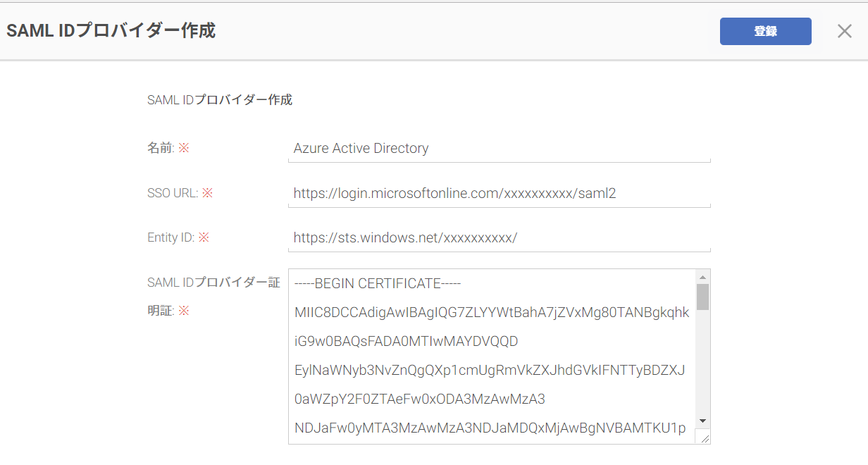
Task: Click the certificate line 0aWZpY2F0ZTAeFw0xODA3MzAwMzA3
Action: [x=420, y=399]
